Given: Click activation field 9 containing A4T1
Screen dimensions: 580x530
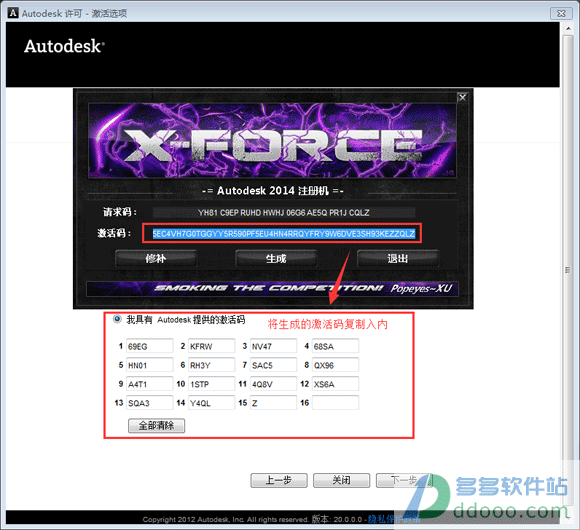Looking at the screenshot, I should tap(149, 384).
